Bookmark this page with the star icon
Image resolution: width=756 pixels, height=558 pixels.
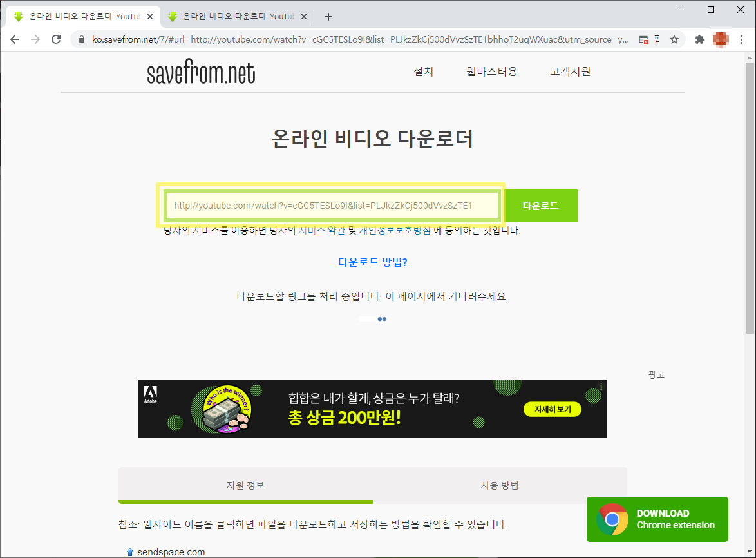(674, 39)
